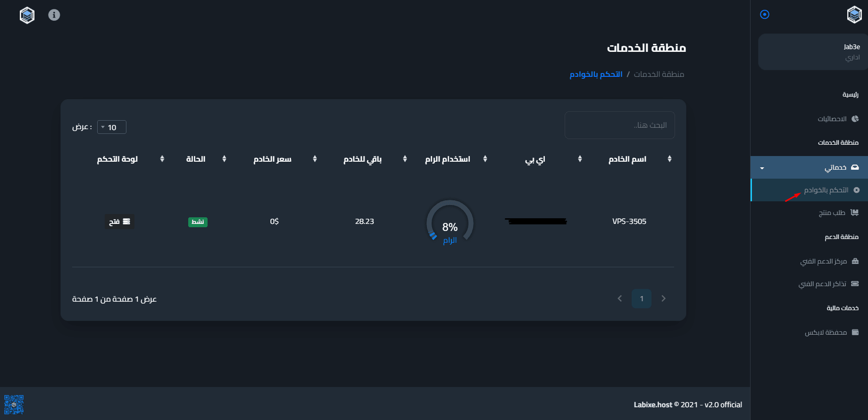Screen dimensions: 868x420
Task: Sort by الحالة column arrows
Action: click(224, 159)
